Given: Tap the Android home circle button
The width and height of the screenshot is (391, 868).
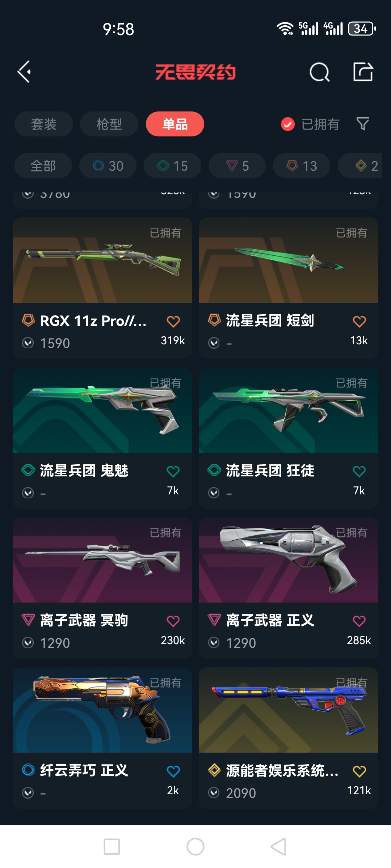Looking at the screenshot, I should (195, 847).
